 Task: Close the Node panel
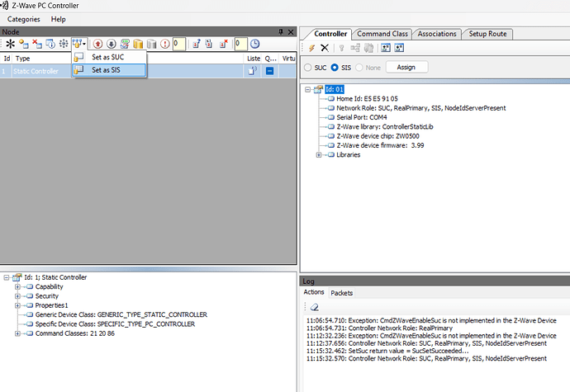[291, 32]
